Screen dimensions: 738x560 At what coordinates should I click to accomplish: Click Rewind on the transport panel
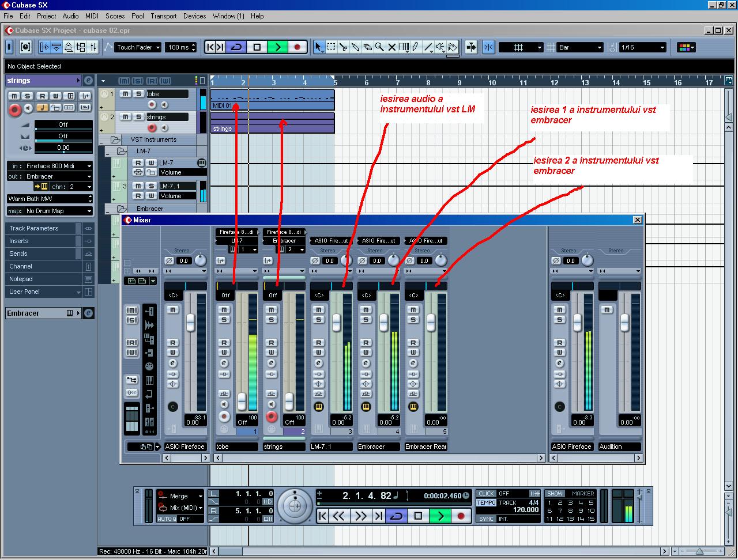[339, 516]
